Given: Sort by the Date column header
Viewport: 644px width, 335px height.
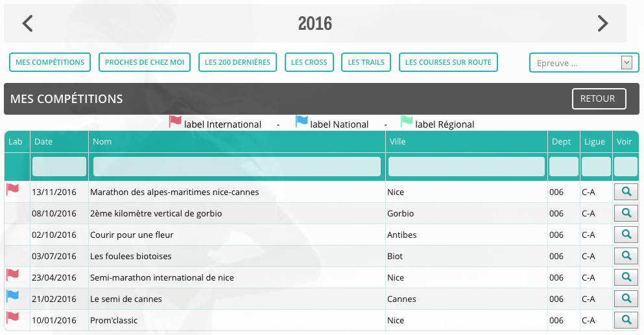Looking at the screenshot, I should (x=43, y=142).
